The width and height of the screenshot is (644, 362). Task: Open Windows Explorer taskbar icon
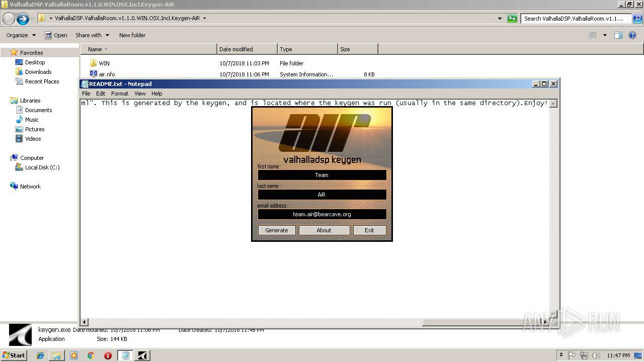tap(57, 355)
